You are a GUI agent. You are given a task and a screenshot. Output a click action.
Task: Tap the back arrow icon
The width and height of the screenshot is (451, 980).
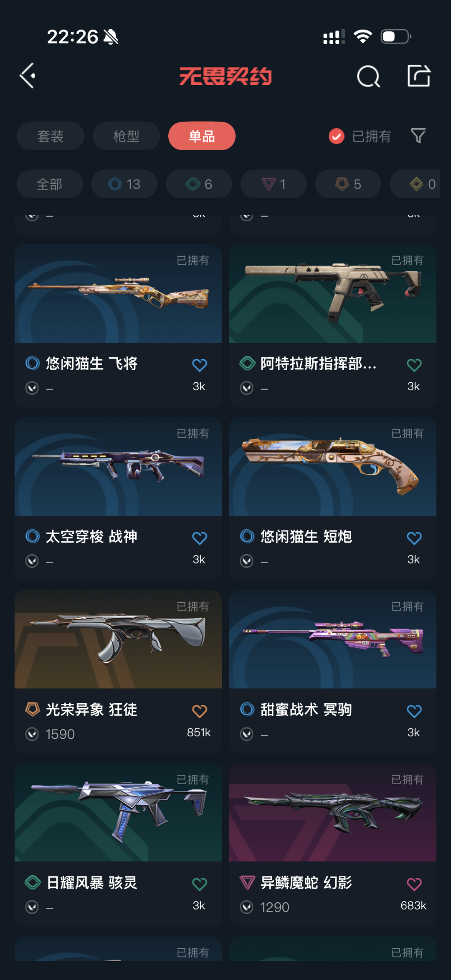pyautogui.click(x=28, y=76)
